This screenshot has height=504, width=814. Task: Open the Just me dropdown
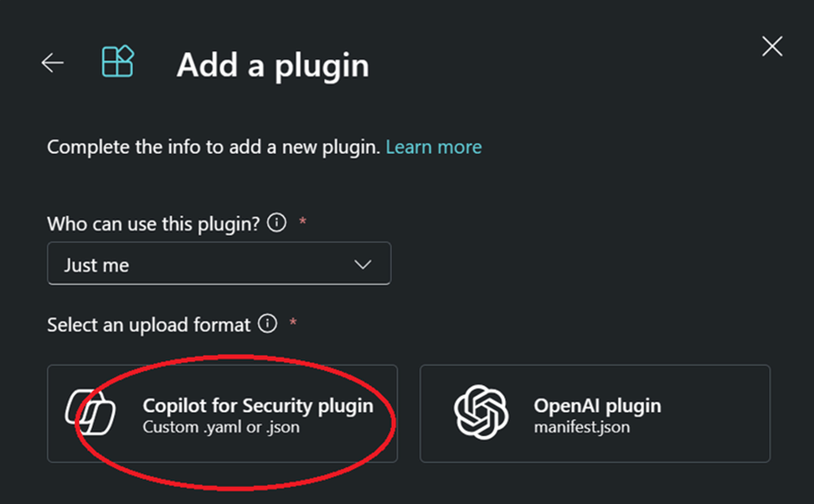pyautogui.click(x=219, y=263)
